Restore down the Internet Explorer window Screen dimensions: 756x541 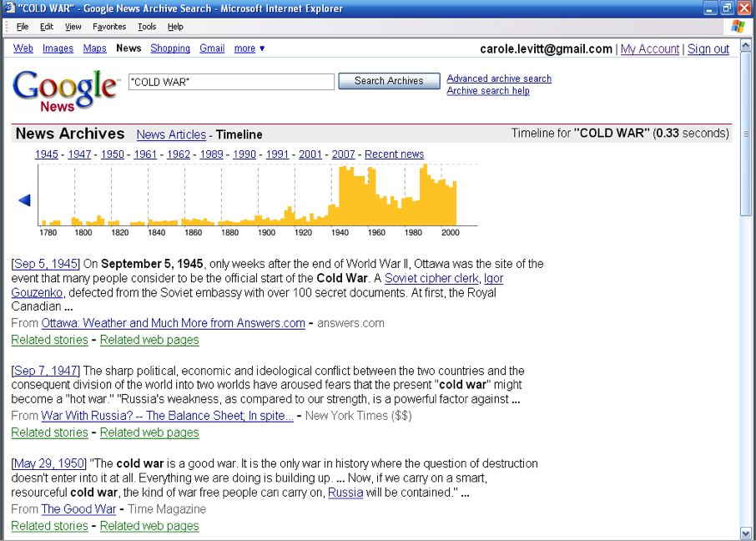pyautogui.click(x=727, y=8)
